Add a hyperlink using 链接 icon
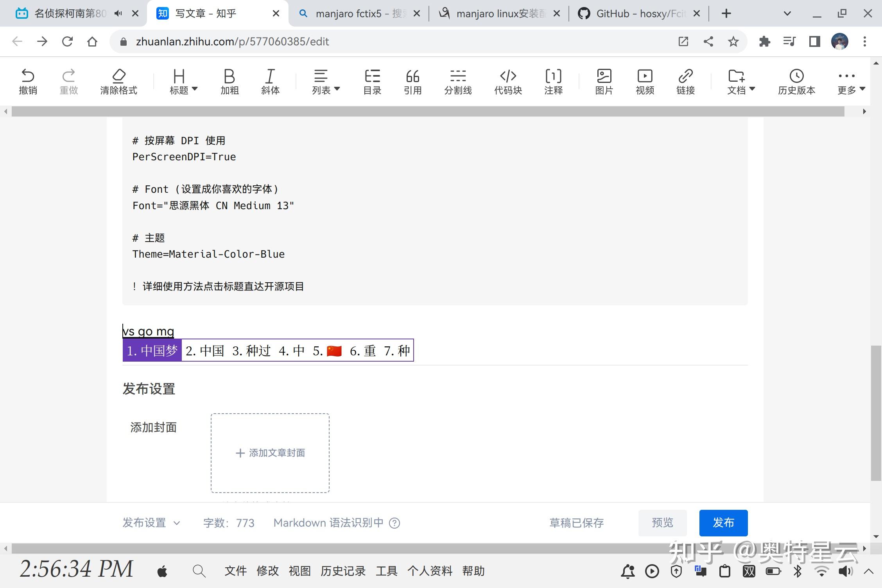Screen dimensions: 882x588 point(685,81)
